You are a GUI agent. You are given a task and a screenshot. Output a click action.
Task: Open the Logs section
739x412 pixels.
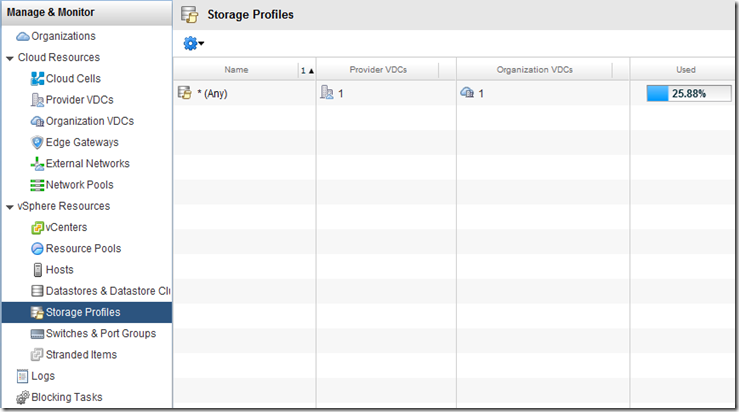pyautogui.click(x=43, y=376)
